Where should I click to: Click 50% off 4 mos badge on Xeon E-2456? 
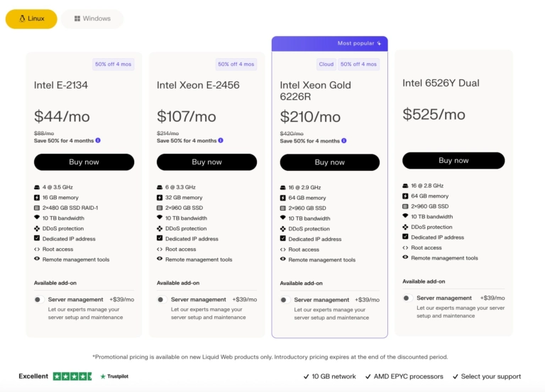point(236,65)
